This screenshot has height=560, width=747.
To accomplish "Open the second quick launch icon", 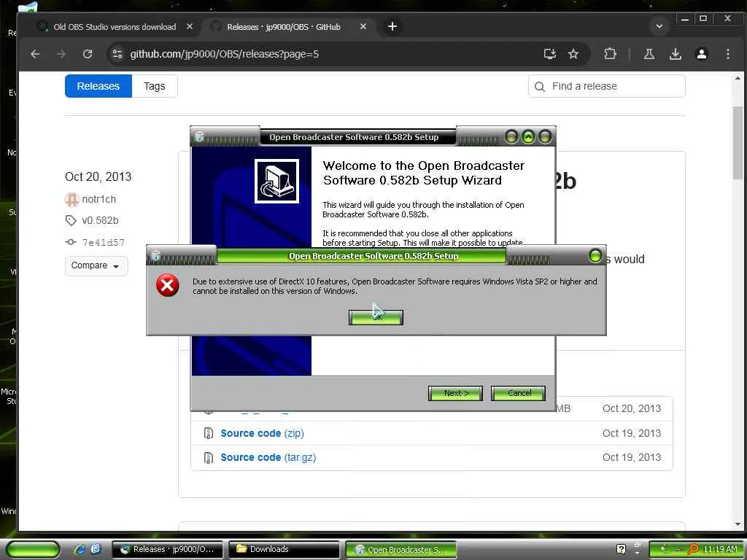I will pos(96,549).
